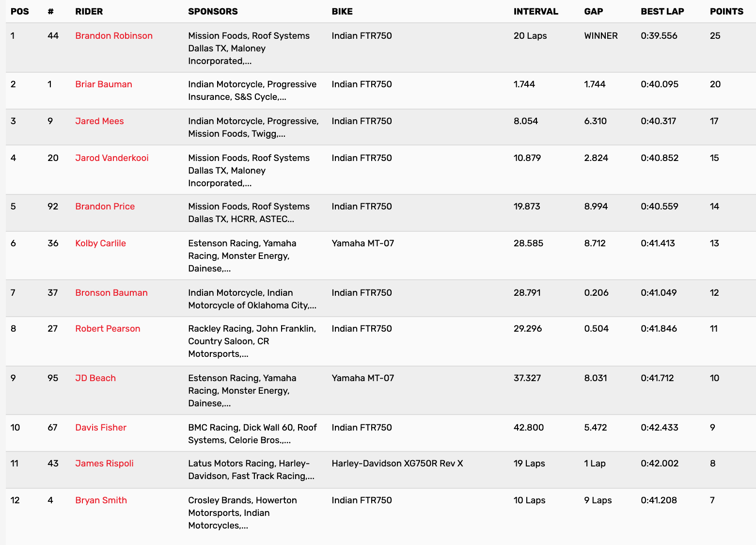This screenshot has width=756, height=545.
Task: Click Kolby Carlile's rider link
Action: click(x=100, y=243)
